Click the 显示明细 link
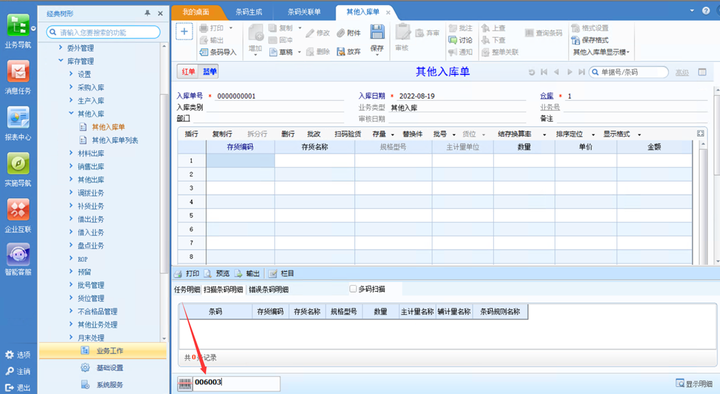720x394 pixels. [x=694, y=383]
